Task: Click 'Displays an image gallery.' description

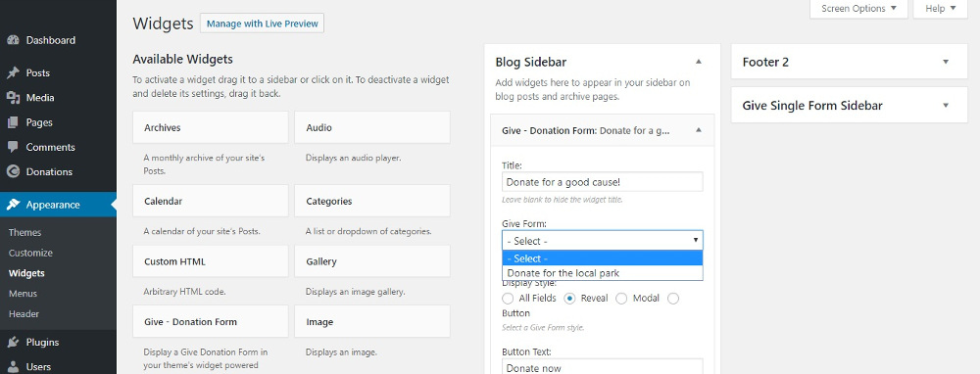Action: [x=355, y=292]
